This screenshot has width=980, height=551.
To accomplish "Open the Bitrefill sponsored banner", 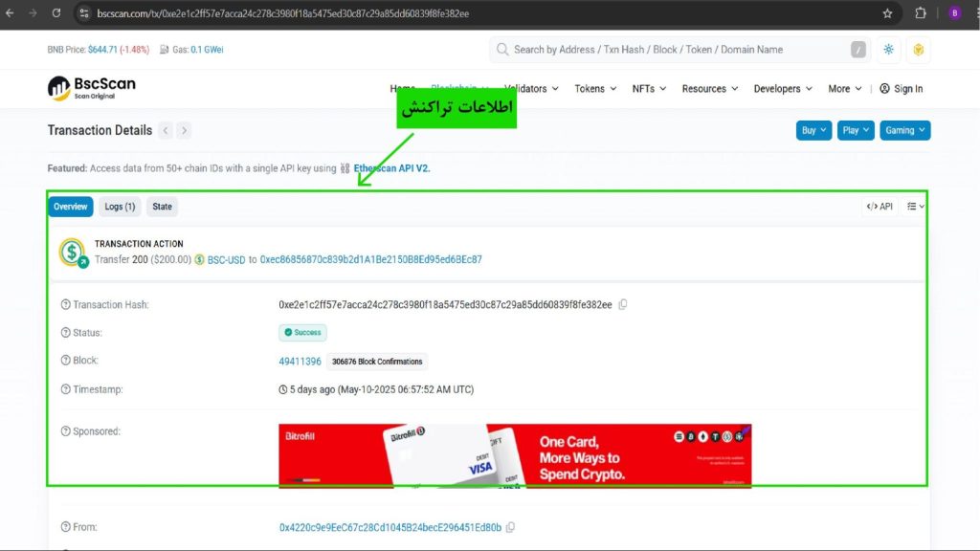I will (515, 456).
